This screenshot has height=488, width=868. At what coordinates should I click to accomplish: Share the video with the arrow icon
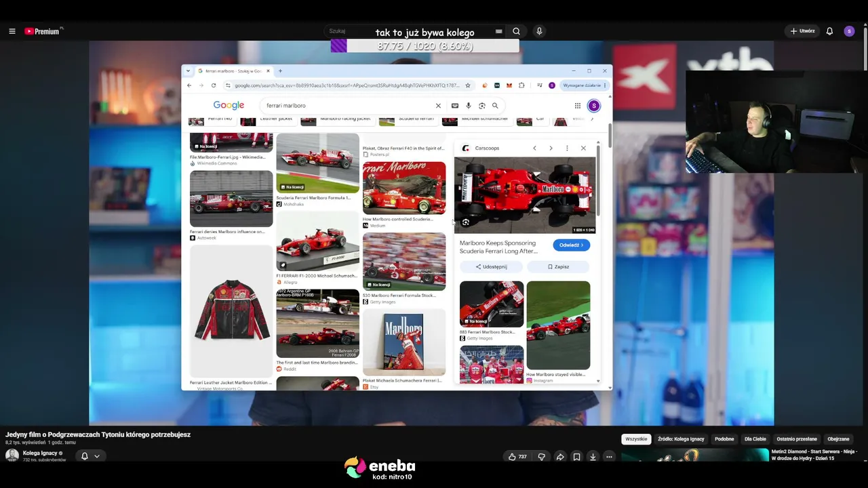(560, 457)
